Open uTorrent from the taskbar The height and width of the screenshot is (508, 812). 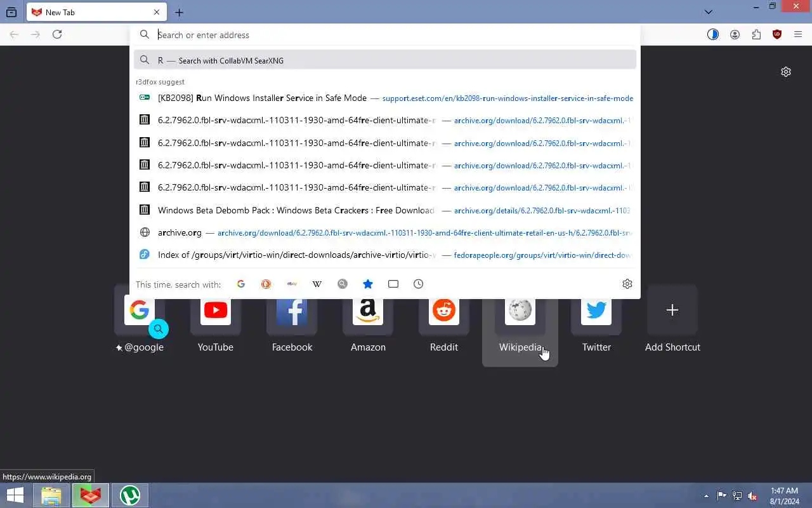130,495
